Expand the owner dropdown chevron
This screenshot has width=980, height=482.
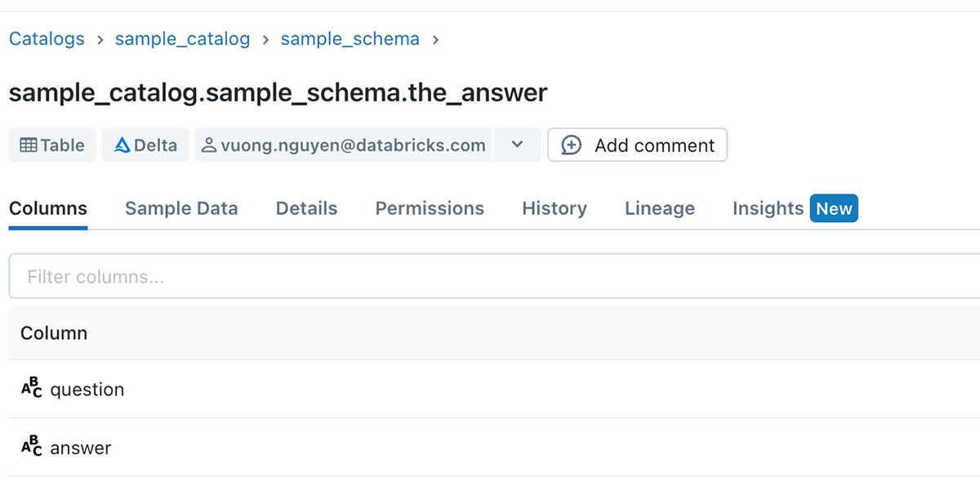[517, 145]
